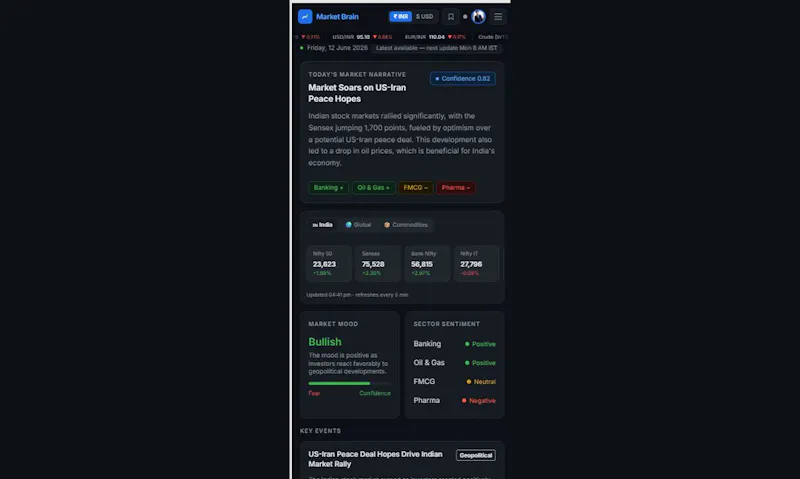Open the bookmark icon in header
Screen dimensions: 800x479
pyautogui.click(x=451, y=16)
